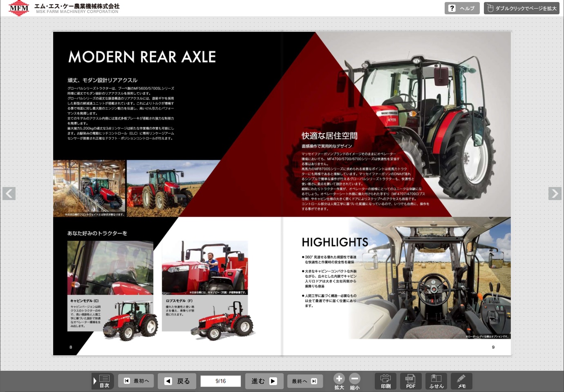Viewport: 564px width, 392px height.
Task: Click the cabin interior photo with steering wheel
Action: (429, 278)
